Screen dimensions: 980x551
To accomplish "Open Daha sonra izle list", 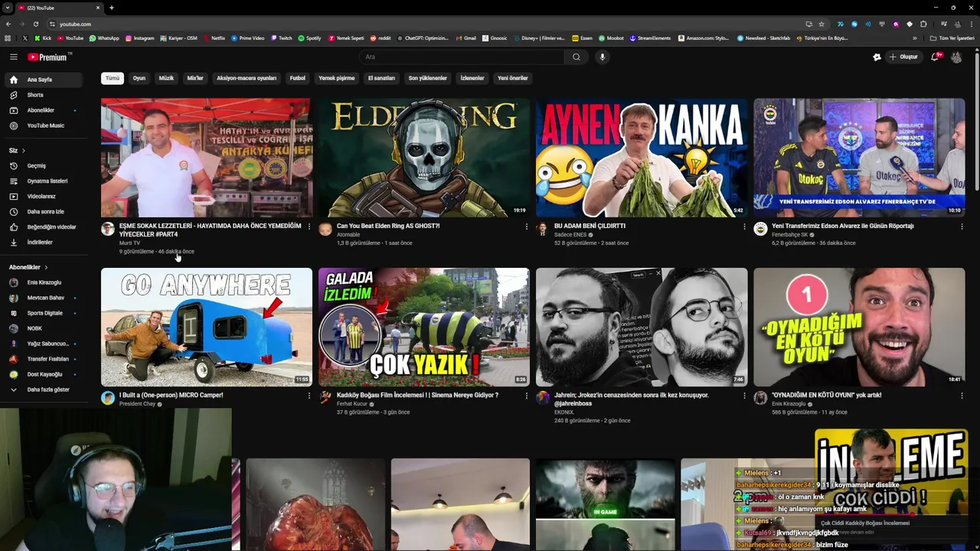I will tap(45, 211).
